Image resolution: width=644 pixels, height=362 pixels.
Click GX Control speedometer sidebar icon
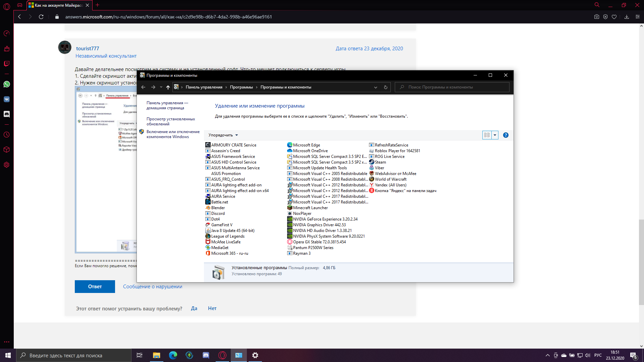pos(6,34)
